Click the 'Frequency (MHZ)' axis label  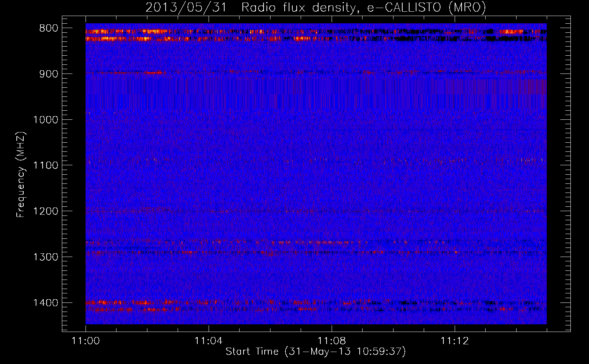[x=21, y=174]
